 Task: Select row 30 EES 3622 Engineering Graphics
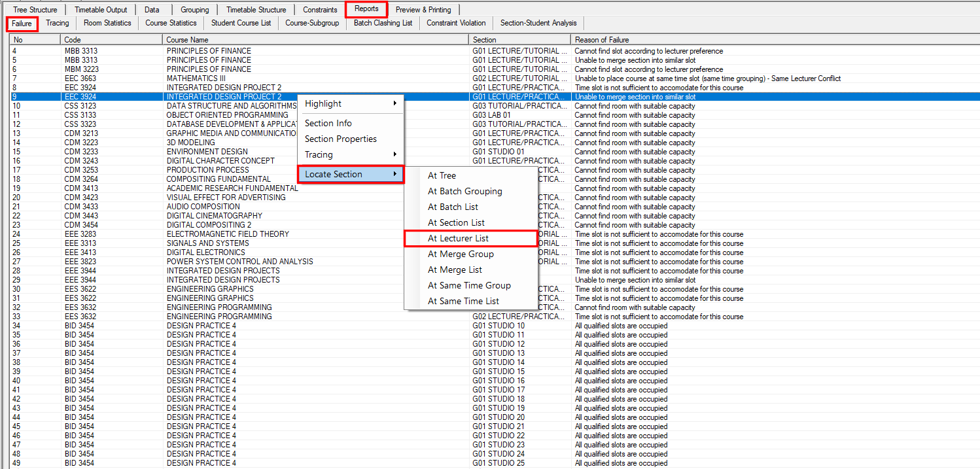pyautogui.click(x=495, y=289)
